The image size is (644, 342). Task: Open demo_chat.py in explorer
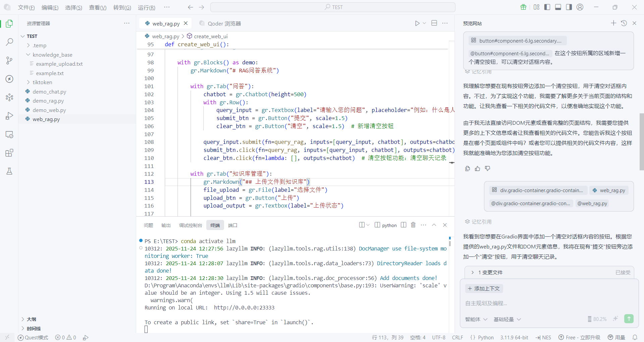pyautogui.click(x=49, y=92)
